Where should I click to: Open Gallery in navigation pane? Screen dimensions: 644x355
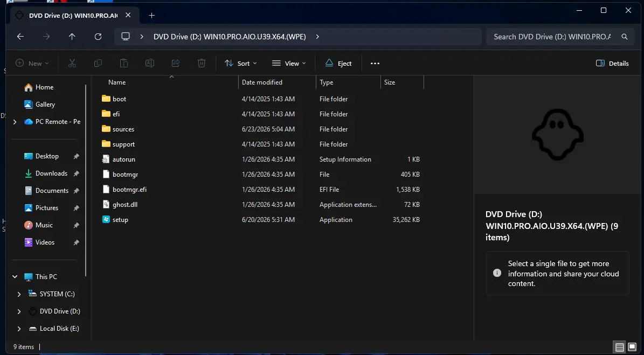click(x=40, y=105)
